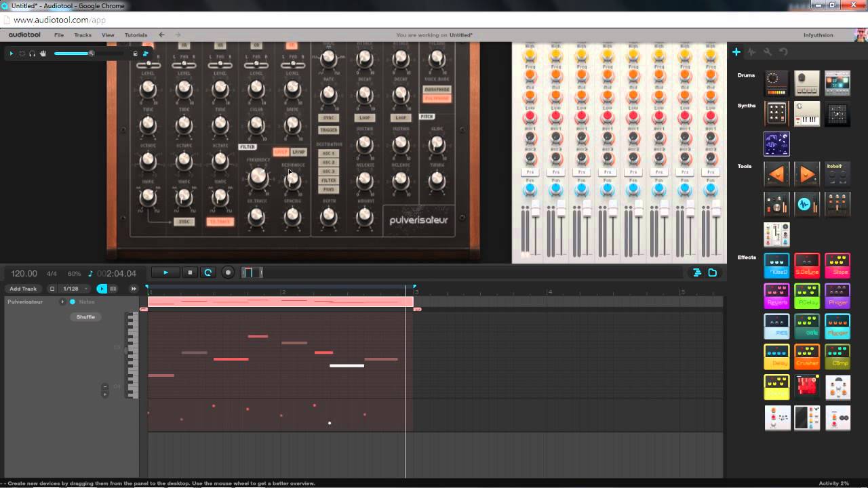Add the Gate effect pedal
This screenshot has height=488, width=868.
pyautogui.click(x=807, y=326)
